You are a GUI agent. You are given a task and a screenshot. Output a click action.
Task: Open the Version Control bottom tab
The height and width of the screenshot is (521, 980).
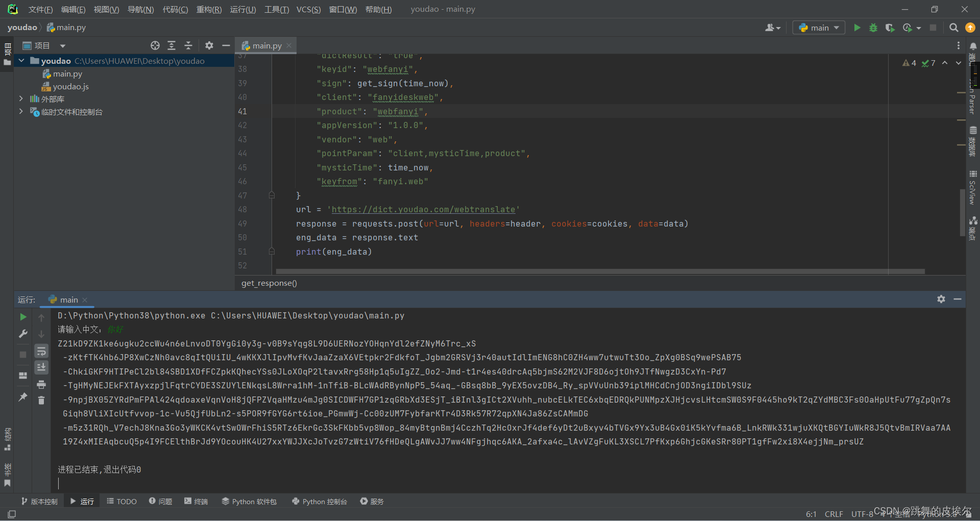tap(39, 501)
